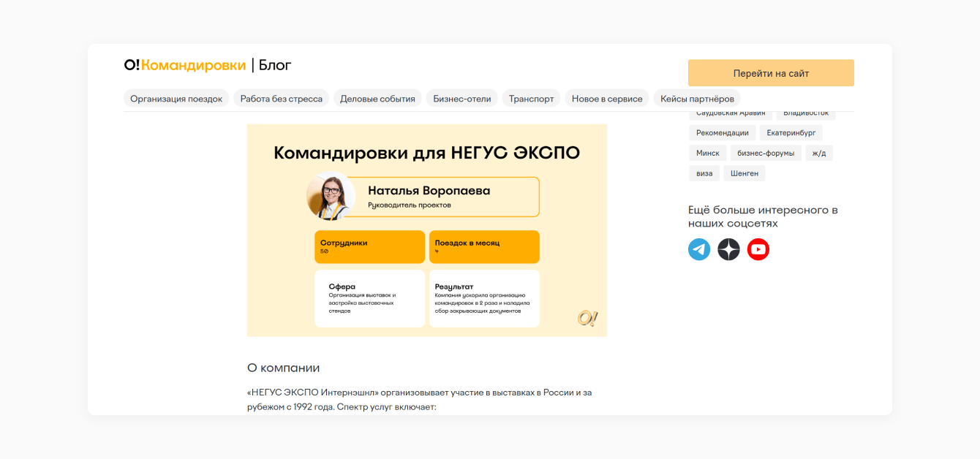
Task: Open the 'Организация поездок' category
Action: [176, 98]
